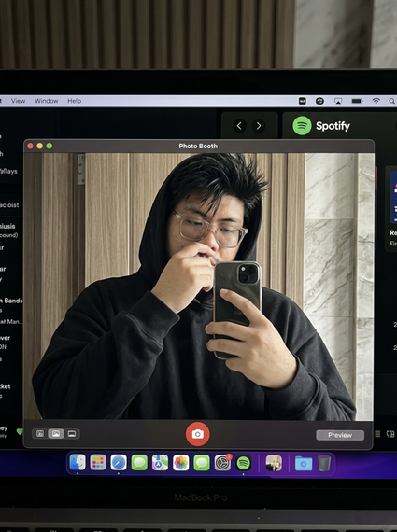This screenshot has width=397, height=532.
Task: Open the Help menu
Action: click(74, 101)
